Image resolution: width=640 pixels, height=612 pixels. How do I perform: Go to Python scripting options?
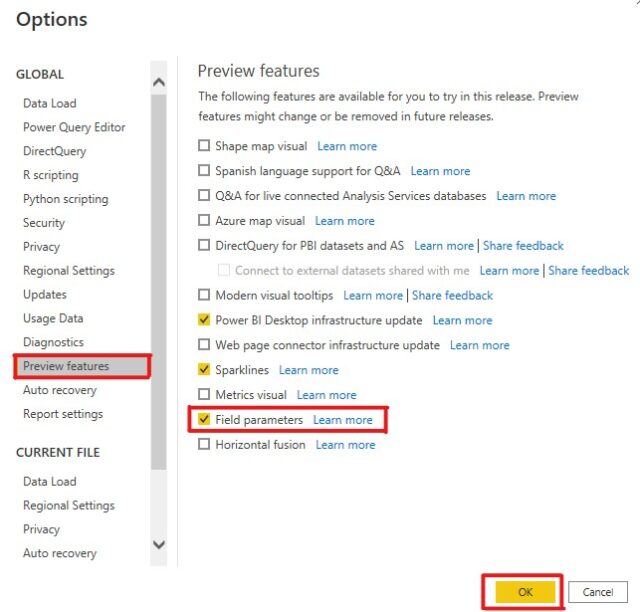[x=66, y=199]
